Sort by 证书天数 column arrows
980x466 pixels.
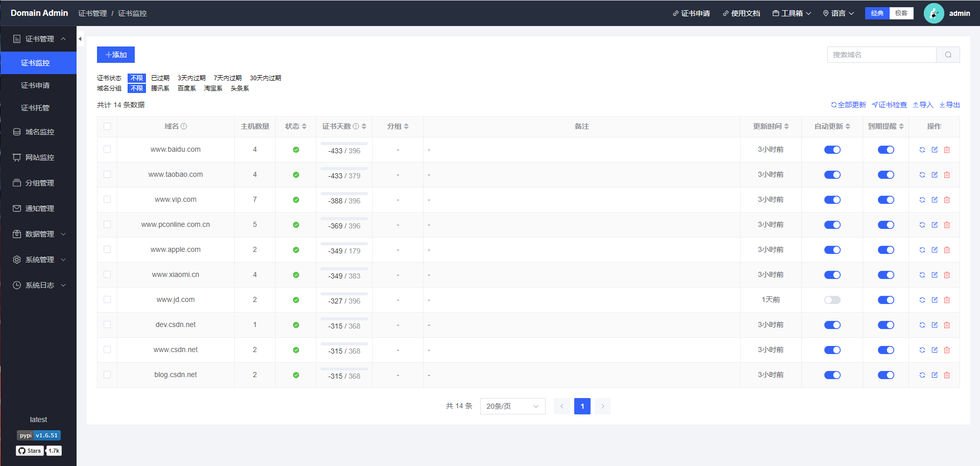364,126
